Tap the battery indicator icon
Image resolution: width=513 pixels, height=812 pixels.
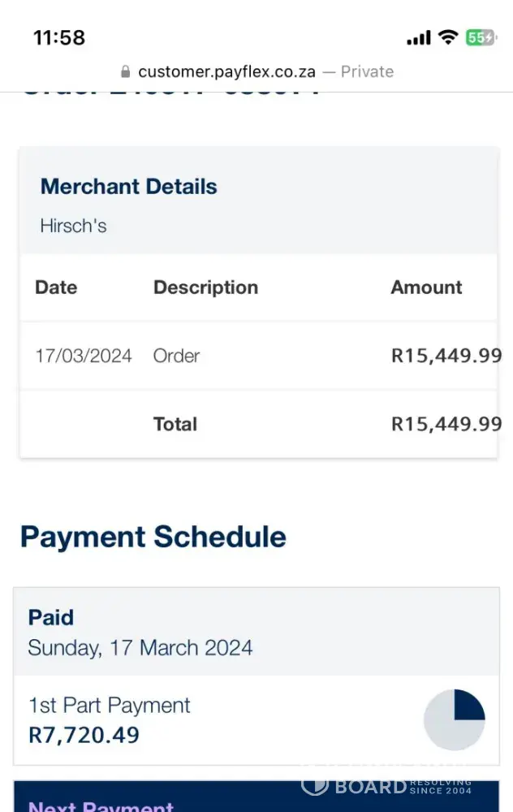pyautogui.click(x=480, y=37)
